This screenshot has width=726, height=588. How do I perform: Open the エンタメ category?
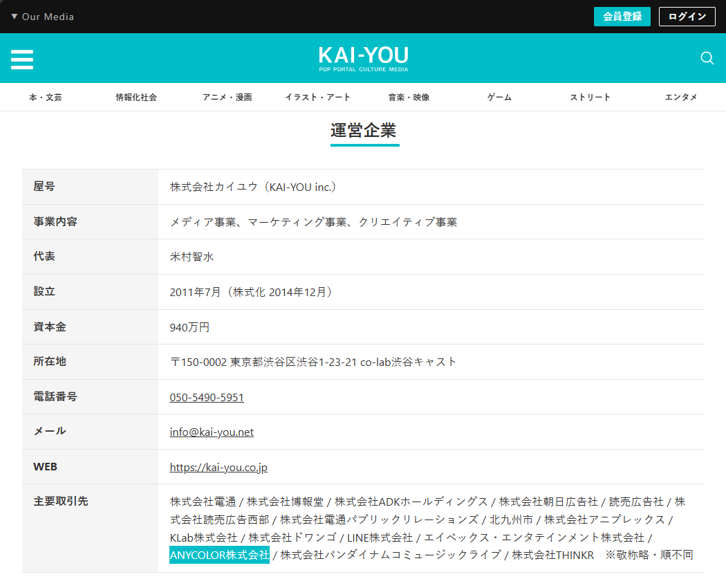[x=680, y=98]
